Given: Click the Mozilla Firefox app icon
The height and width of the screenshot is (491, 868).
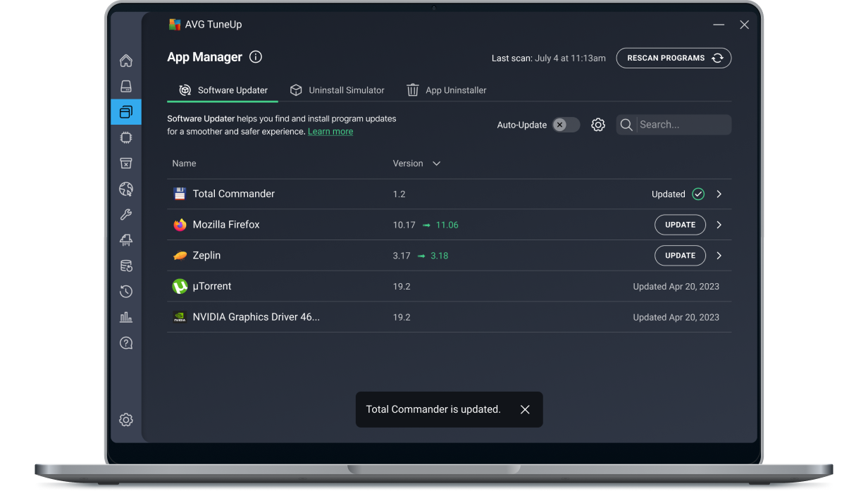Looking at the screenshot, I should pyautogui.click(x=180, y=225).
